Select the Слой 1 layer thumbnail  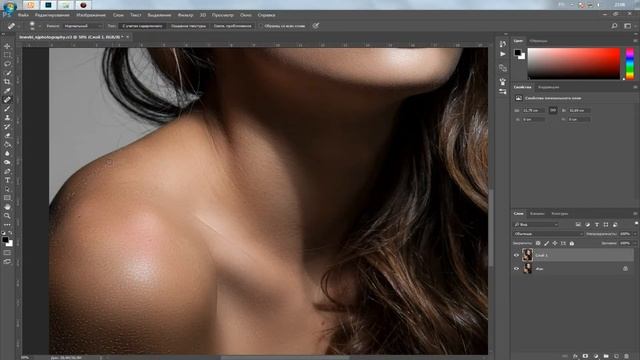pyautogui.click(x=527, y=255)
